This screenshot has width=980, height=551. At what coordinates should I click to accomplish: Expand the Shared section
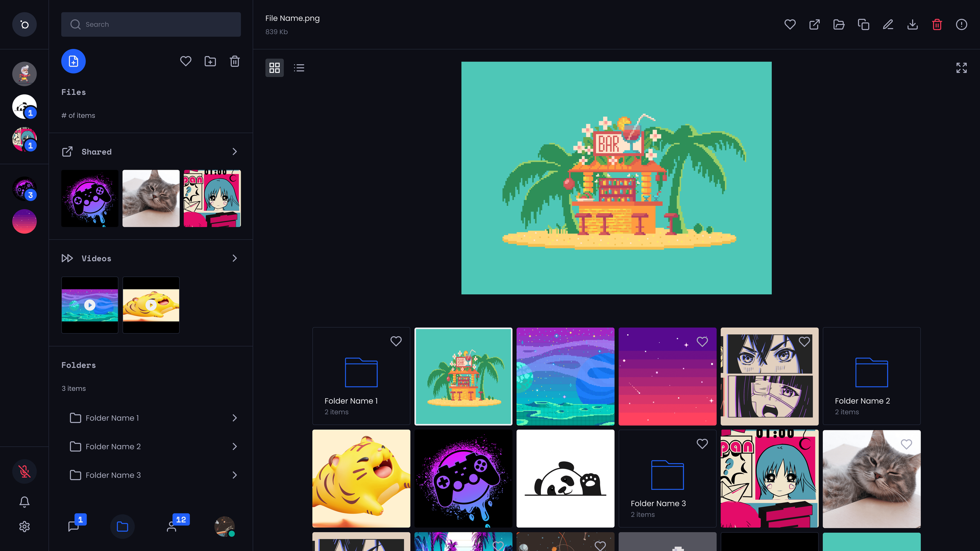pyautogui.click(x=234, y=152)
